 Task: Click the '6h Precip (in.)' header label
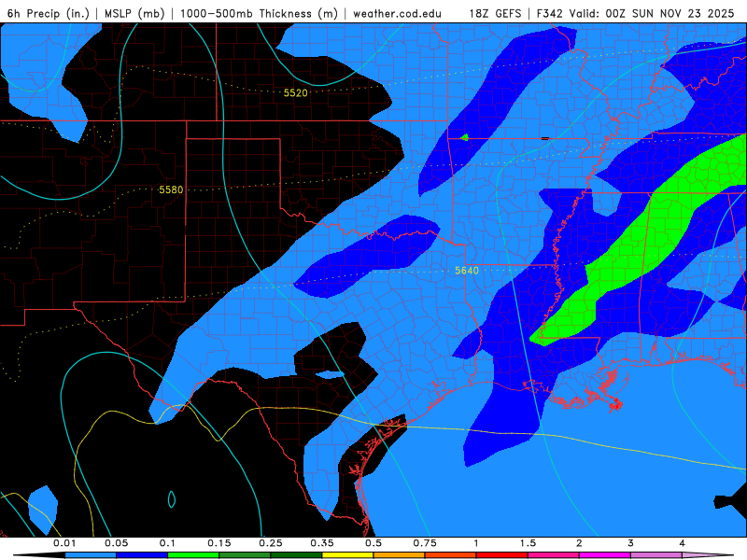point(49,13)
